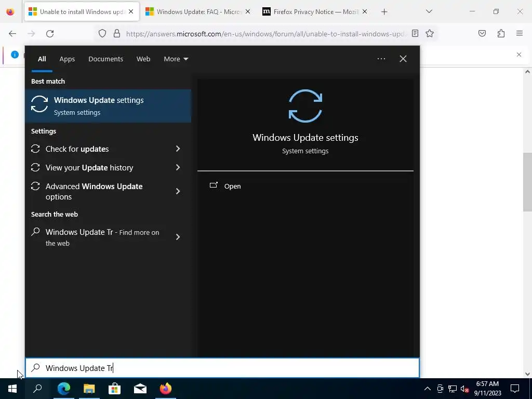This screenshot has width=532, height=399.
Task: Expand the web search result arrow
Action: [x=178, y=237]
